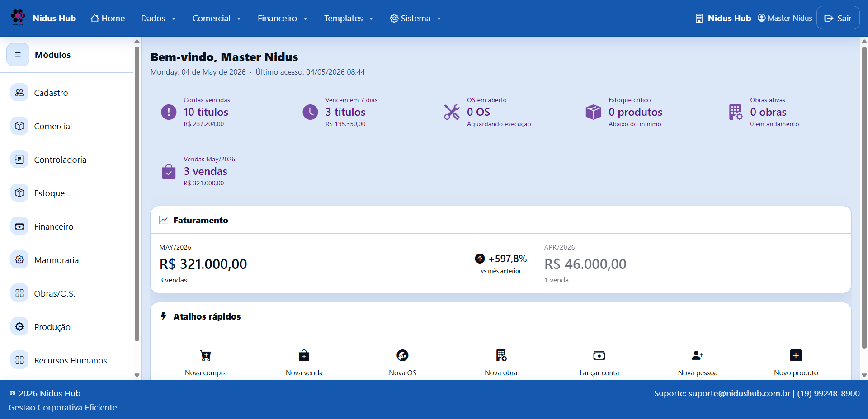
Task: Click the Lançar conta cash icon
Action: pyautogui.click(x=599, y=356)
